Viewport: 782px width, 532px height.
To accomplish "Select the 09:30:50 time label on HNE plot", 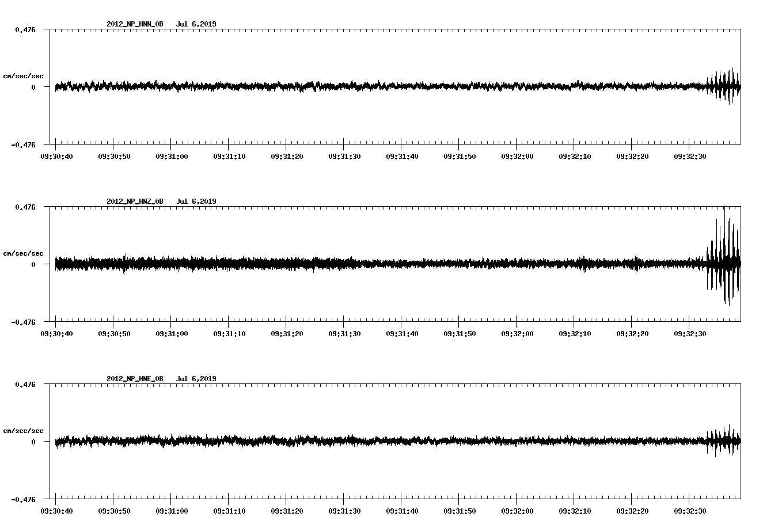I will 114,511.
